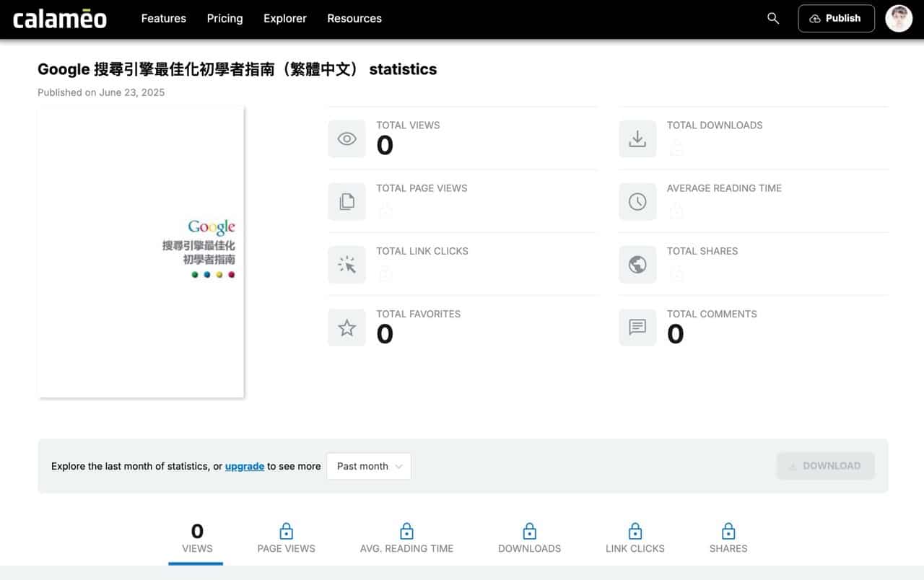Click the 'TOTAL SHARES' label
This screenshot has width=924, height=580.
pyautogui.click(x=702, y=251)
